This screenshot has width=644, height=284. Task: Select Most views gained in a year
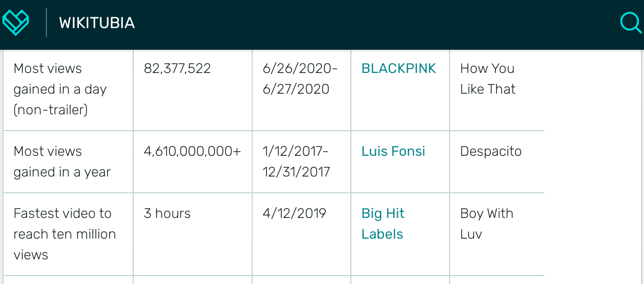(x=62, y=162)
